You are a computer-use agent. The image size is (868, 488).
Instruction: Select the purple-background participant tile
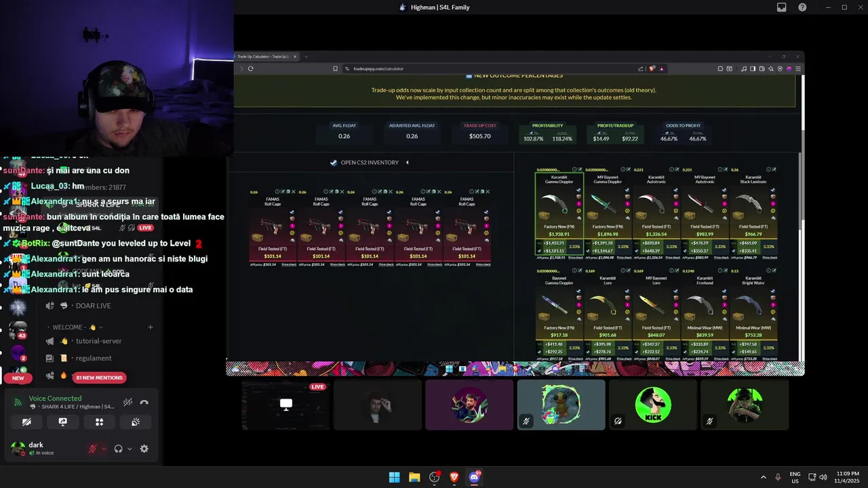point(469,405)
